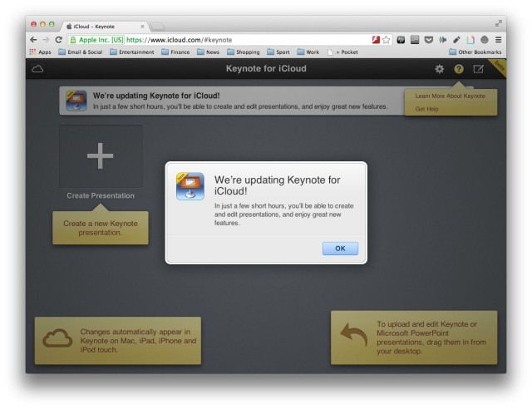Close the iCloud - Keynote tab
Screen dimensions: 532x409
click(x=142, y=27)
